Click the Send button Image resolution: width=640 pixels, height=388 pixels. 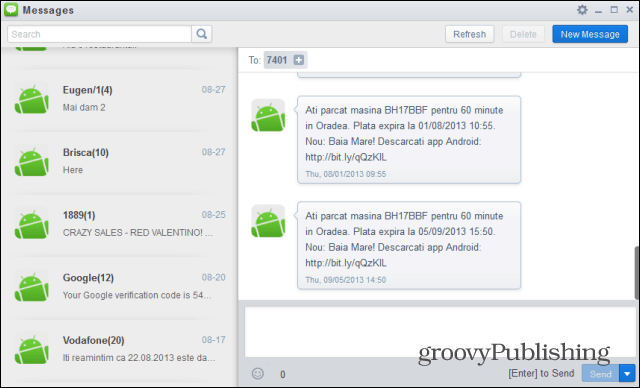click(x=600, y=373)
